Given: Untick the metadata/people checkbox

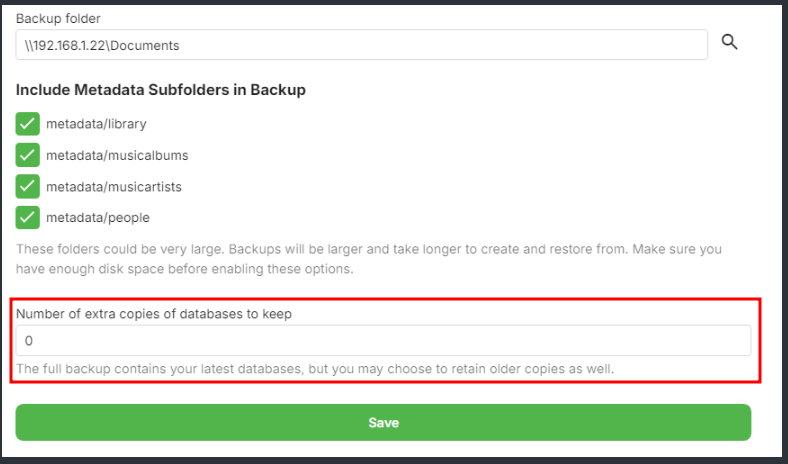Looking at the screenshot, I should tap(28, 217).
